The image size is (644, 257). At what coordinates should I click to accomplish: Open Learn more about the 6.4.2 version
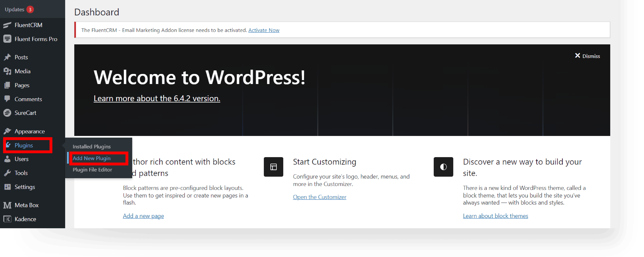(157, 98)
